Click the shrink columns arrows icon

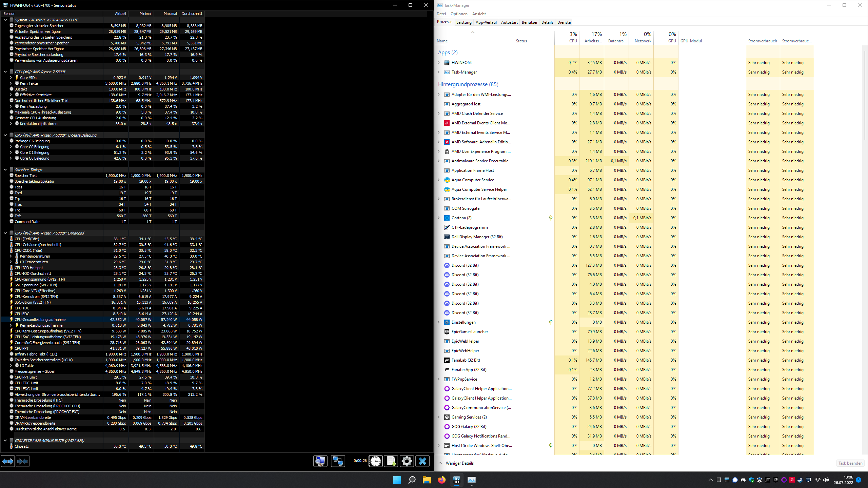(23, 461)
